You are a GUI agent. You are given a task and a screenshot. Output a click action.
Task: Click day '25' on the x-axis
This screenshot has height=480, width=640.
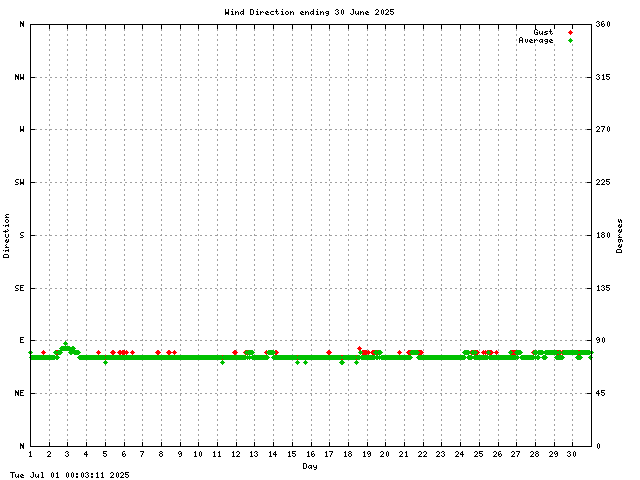[478, 454]
